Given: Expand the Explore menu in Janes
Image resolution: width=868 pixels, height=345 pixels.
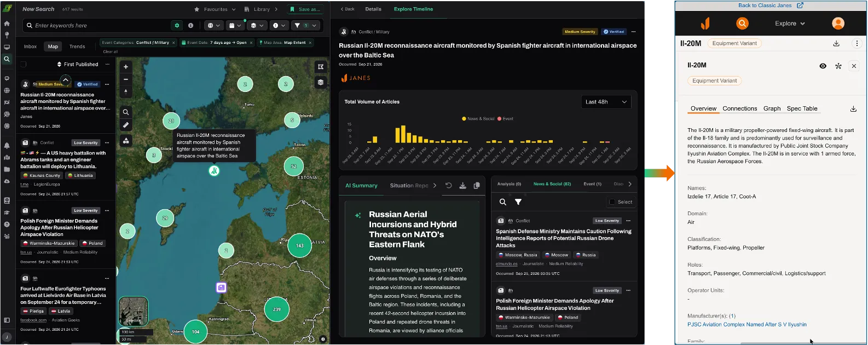Looking at the screenshot, I should (x=790, y=24).
